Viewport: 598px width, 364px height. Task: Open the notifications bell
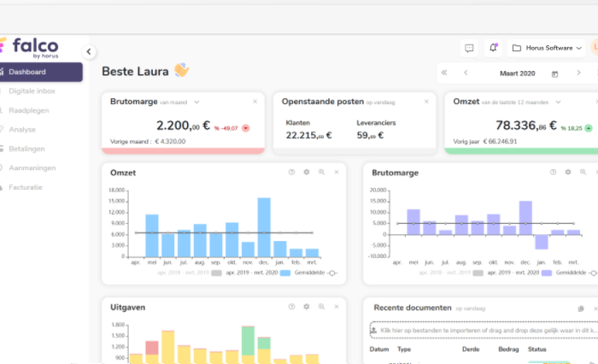(x=493, y=48)
